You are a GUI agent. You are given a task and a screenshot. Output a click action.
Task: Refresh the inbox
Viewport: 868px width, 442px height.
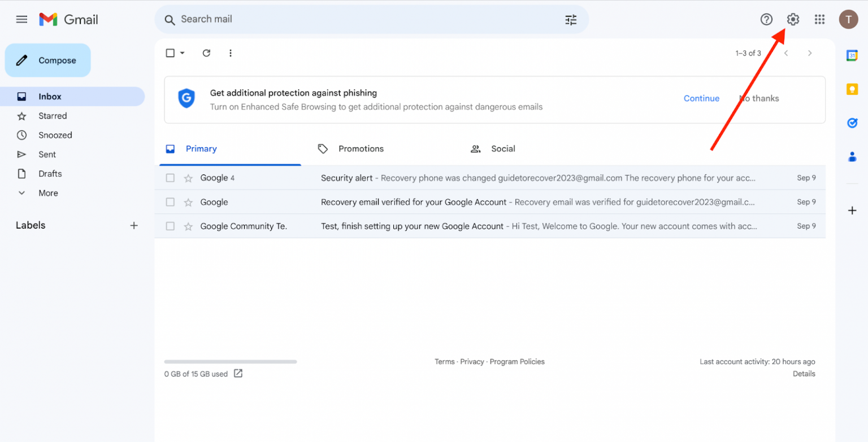206,52
